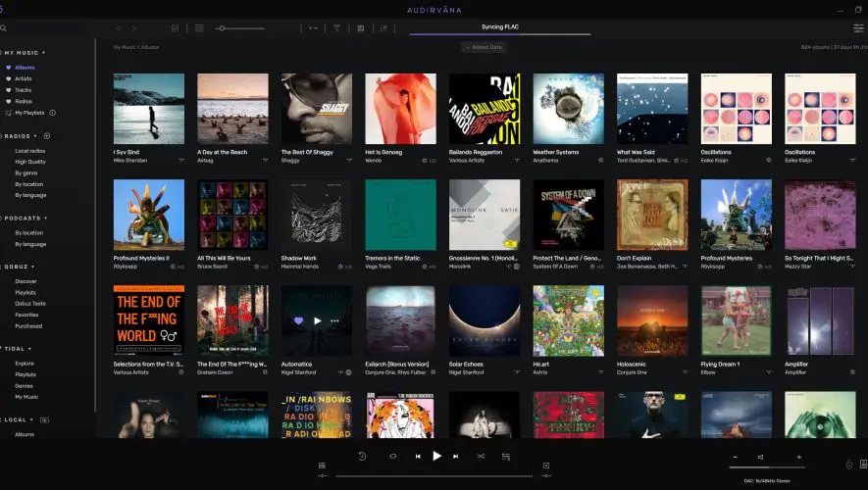Open Local radios
The height and width of the screenshot is (490, 868).
(29, 151)
